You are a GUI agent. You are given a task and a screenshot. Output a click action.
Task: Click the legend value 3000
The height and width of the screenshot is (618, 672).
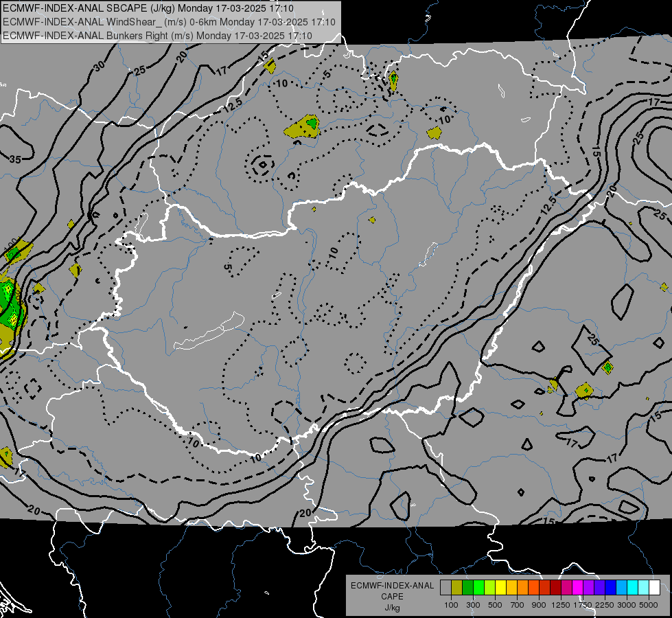click(x=627, y=605)
